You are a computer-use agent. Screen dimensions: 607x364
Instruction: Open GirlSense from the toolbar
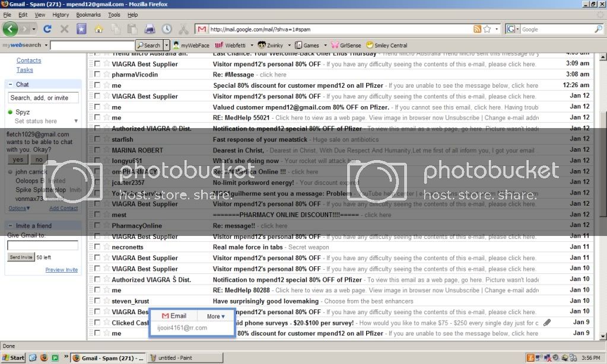click(x=346, y=45)
